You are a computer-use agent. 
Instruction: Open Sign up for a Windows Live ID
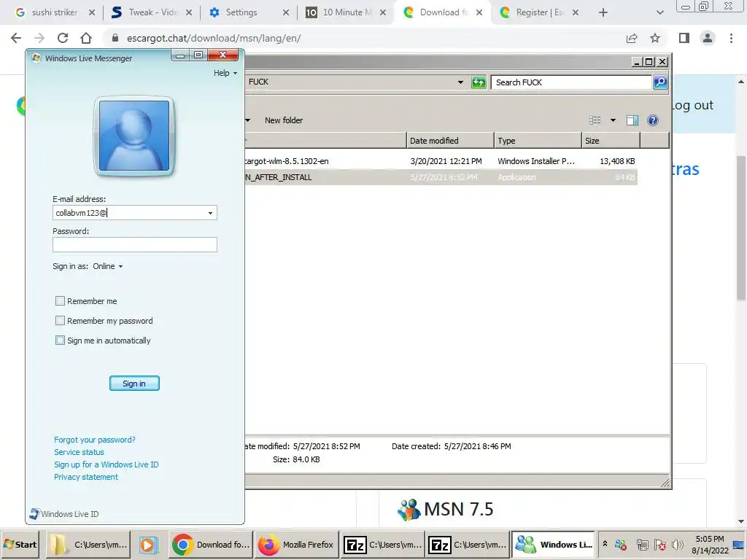(x=107, y=464)
